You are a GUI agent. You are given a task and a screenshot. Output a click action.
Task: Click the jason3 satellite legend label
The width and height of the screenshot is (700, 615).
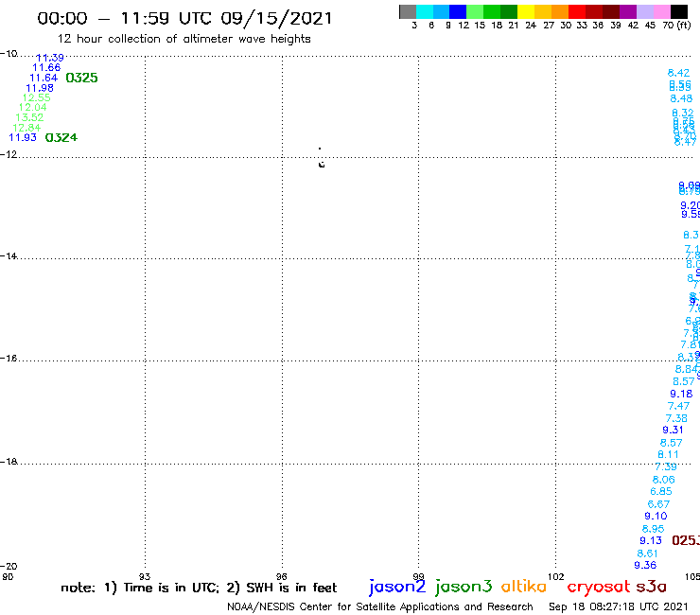(x=464, y=587)
